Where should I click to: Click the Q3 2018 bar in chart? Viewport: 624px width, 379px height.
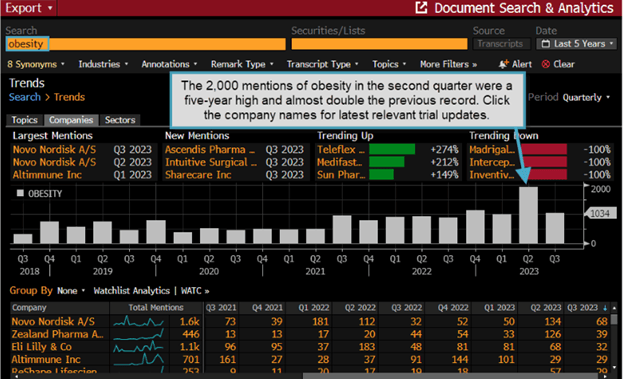23,238
